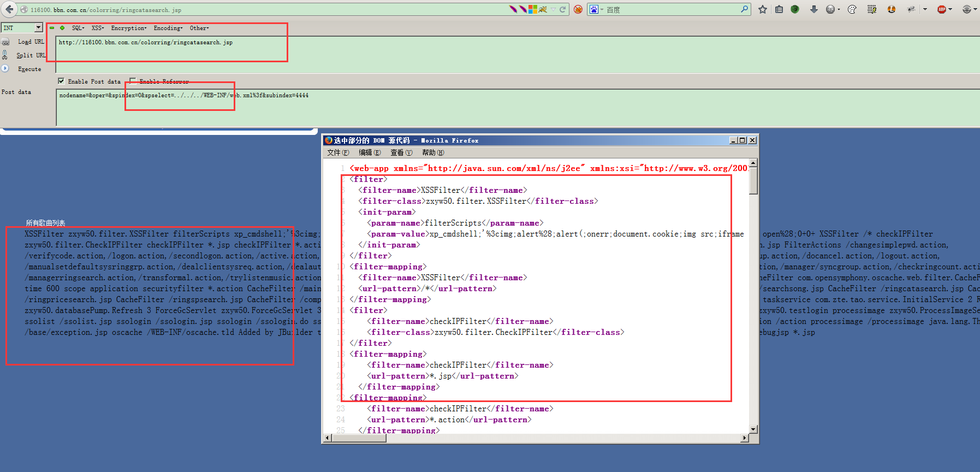Click the green plus icon in HackBar
Image resolution: width=980 pixels, height=472 pixels.
pyautogui.click(x=62, y=28)
